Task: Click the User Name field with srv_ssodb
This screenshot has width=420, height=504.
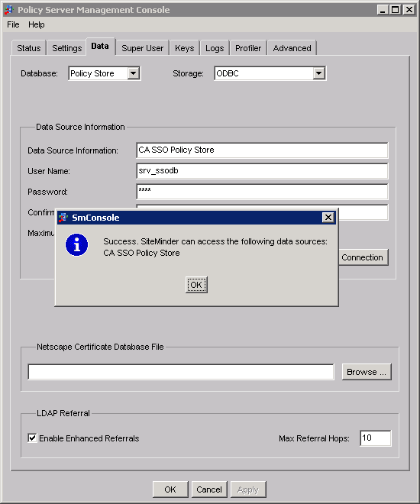Action: pos(262,171)
